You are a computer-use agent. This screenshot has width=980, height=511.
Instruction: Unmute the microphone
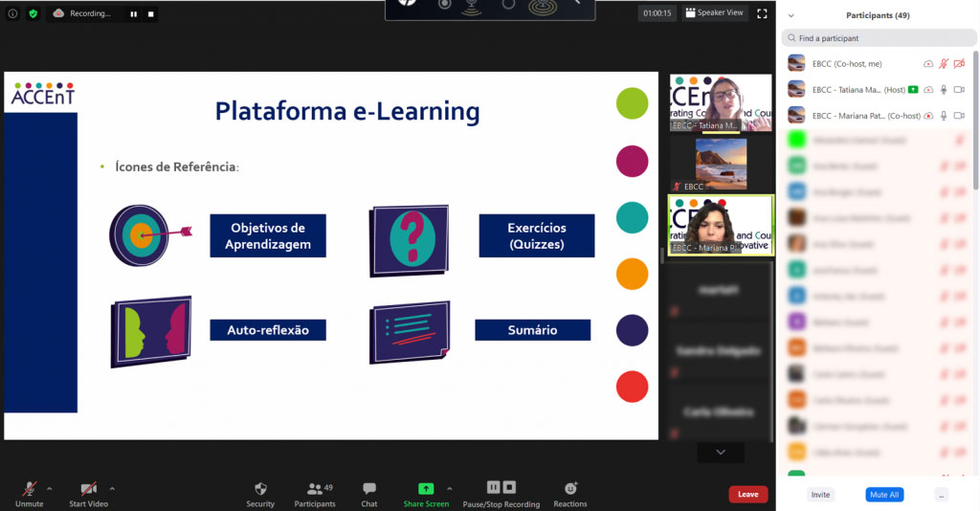coord(30,489)
